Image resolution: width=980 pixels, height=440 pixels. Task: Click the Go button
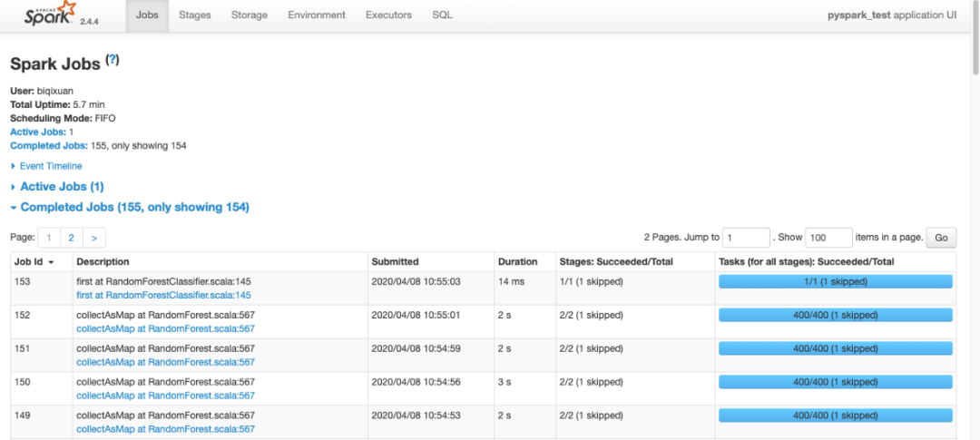[941, 238]
